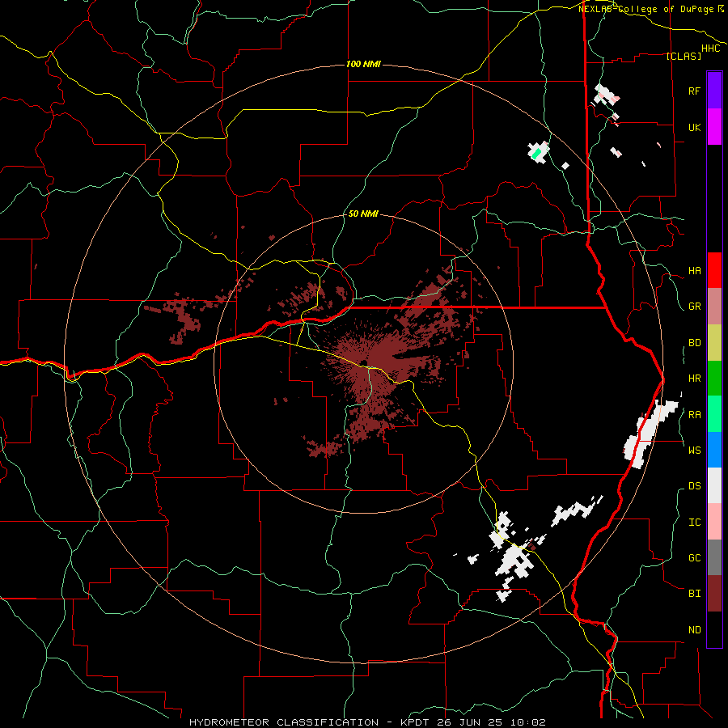Click the HYDROMETEOR CLASSIFICATION title text

pos(284,722)
